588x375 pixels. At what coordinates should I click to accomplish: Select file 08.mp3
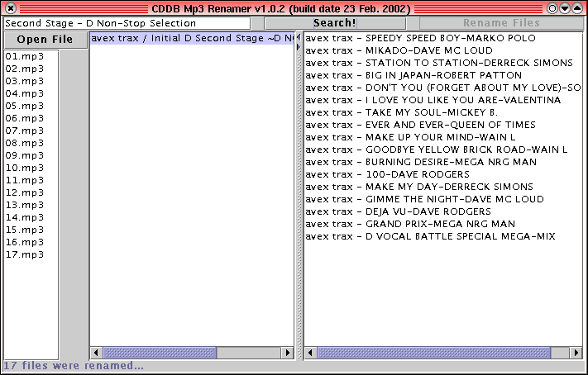tap(31, 143)
